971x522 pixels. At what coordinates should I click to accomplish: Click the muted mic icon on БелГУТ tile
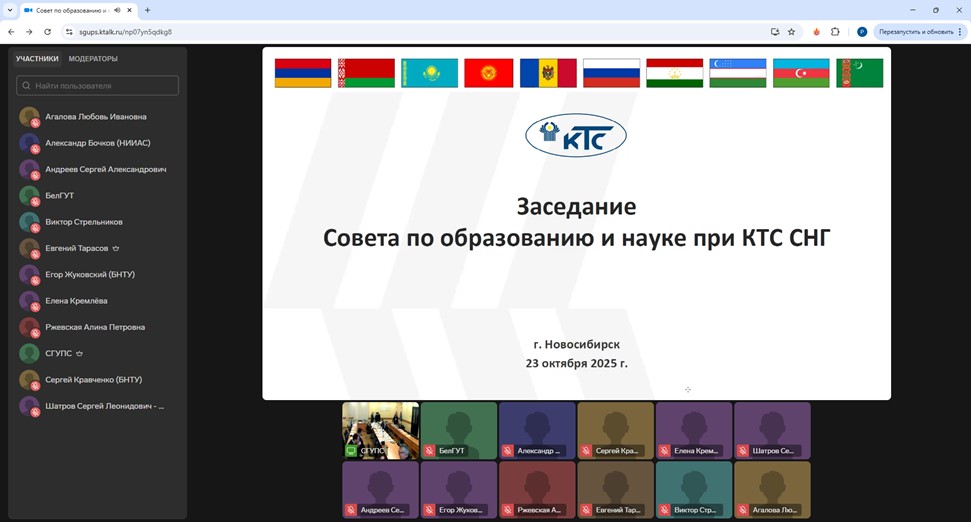tap(430, 451)
